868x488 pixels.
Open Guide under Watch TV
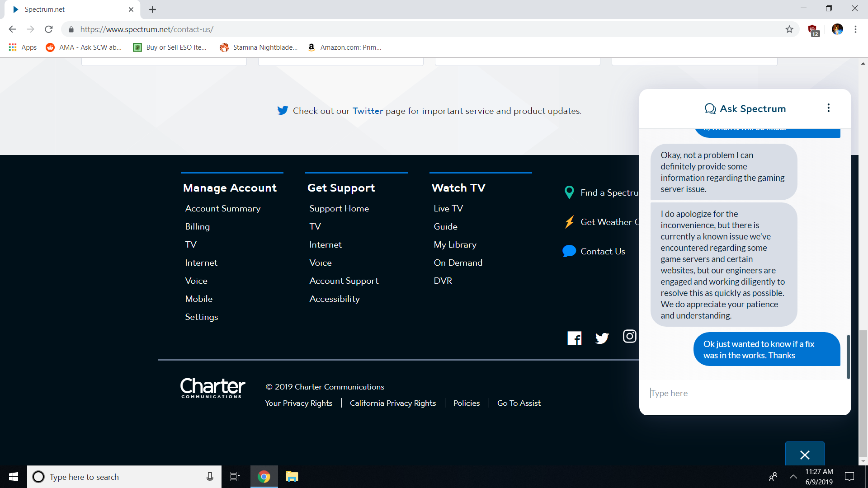[445, 226]
